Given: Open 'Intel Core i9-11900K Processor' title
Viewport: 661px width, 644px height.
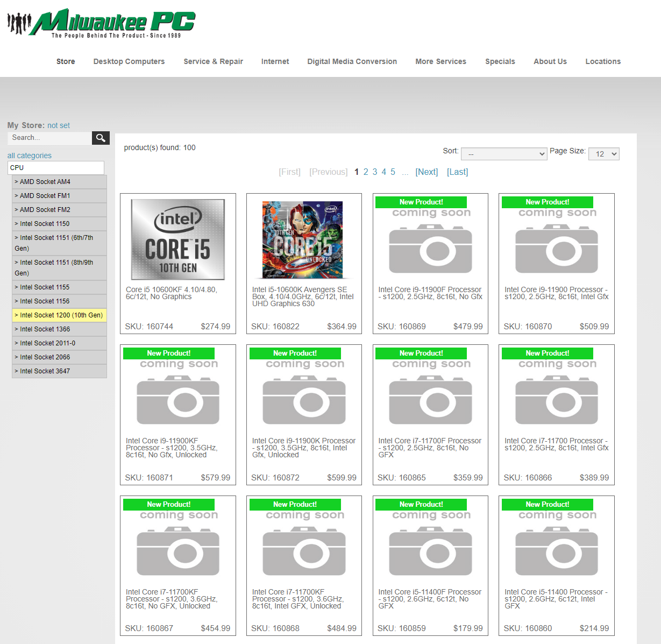Looking at the screenshot, I should pos(304,448).
